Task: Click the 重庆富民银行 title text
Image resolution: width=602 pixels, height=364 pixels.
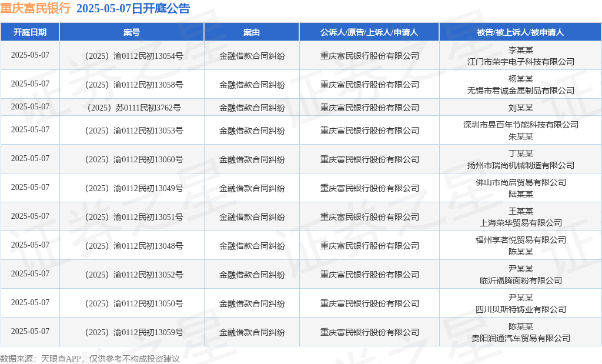Action: click(35, 8)
